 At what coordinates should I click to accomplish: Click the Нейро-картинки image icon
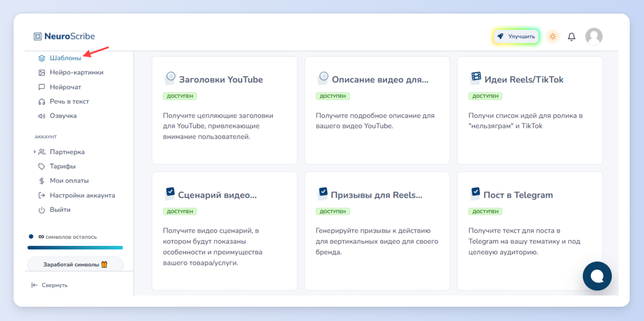(x=42, y=73)
